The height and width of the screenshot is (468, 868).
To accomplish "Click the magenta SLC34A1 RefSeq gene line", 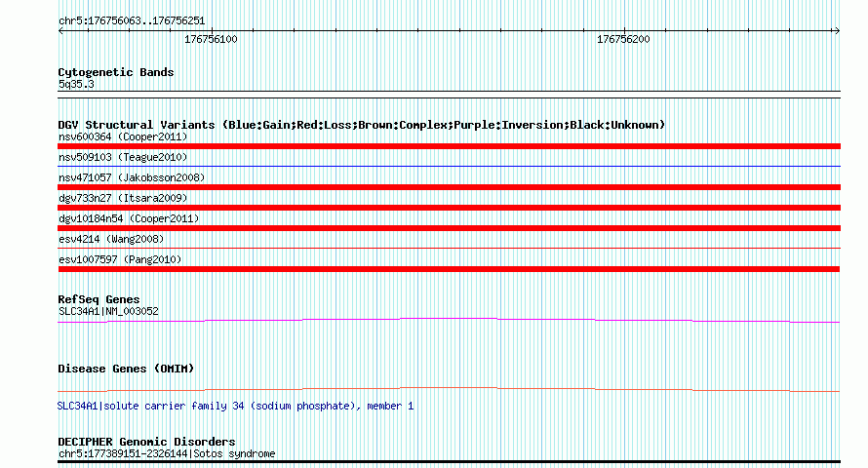I will (449, 320).
